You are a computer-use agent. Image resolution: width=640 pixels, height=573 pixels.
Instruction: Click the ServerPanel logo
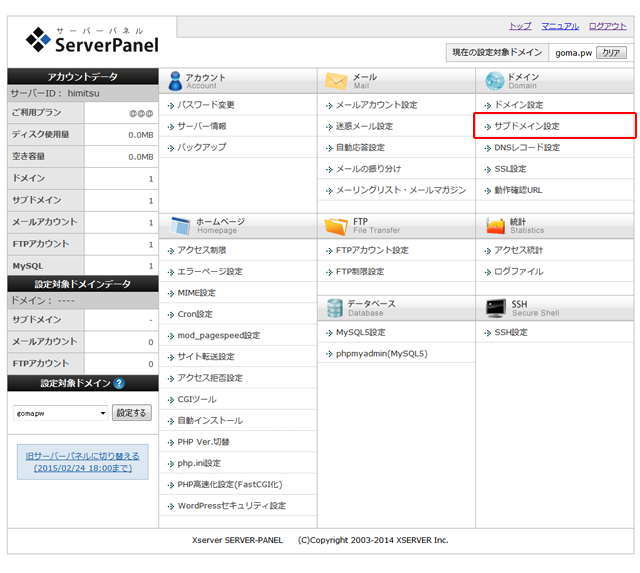click(92, 40)
